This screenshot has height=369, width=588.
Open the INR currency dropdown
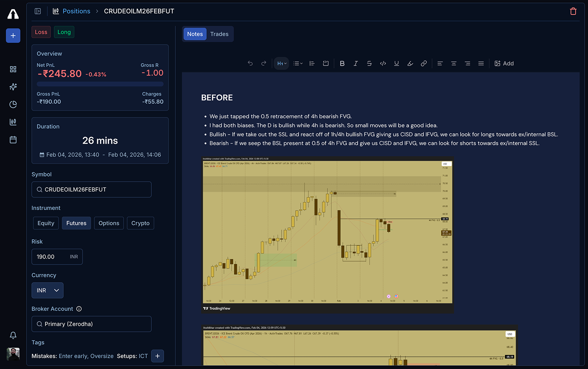tap(47, 290)
